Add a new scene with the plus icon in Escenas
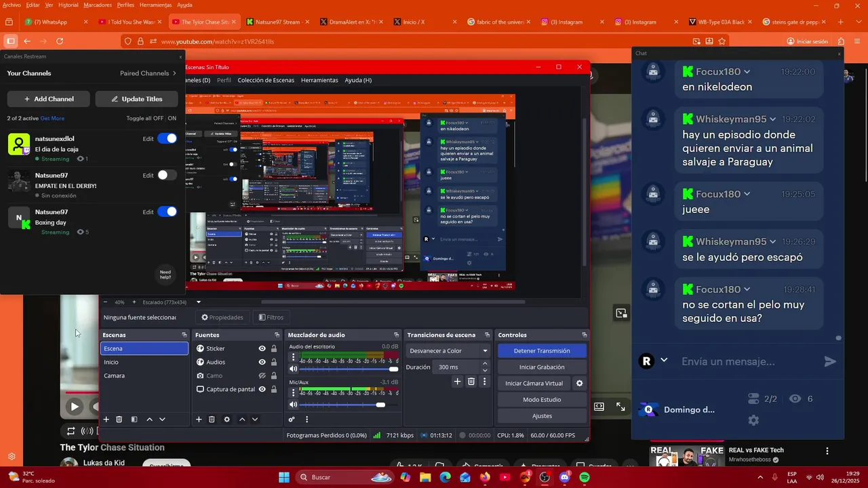The image size is (868, 488). [x=106, y=420]
